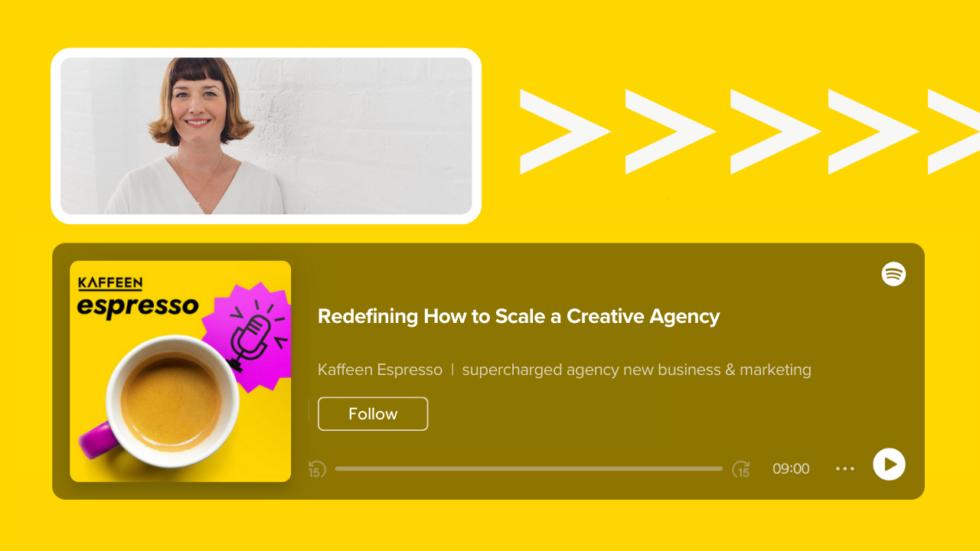Click the portrait photo of the smiling woman

tap(266, 136)
